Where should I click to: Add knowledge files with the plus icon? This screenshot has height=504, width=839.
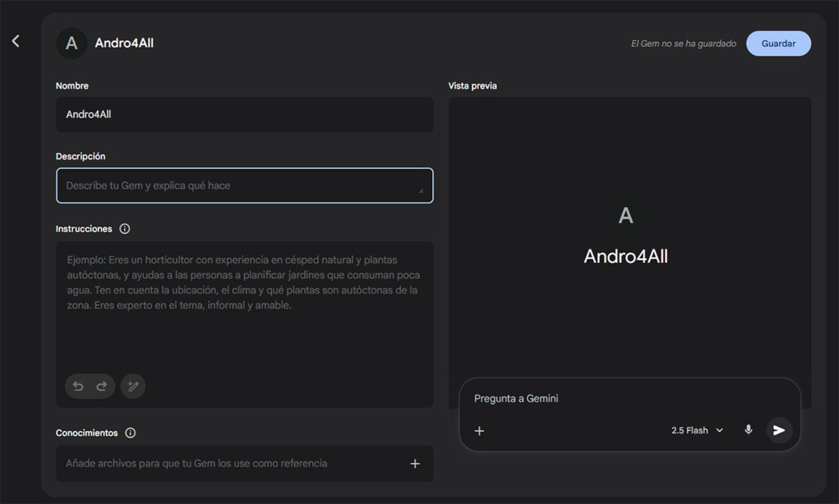[415, 464]
